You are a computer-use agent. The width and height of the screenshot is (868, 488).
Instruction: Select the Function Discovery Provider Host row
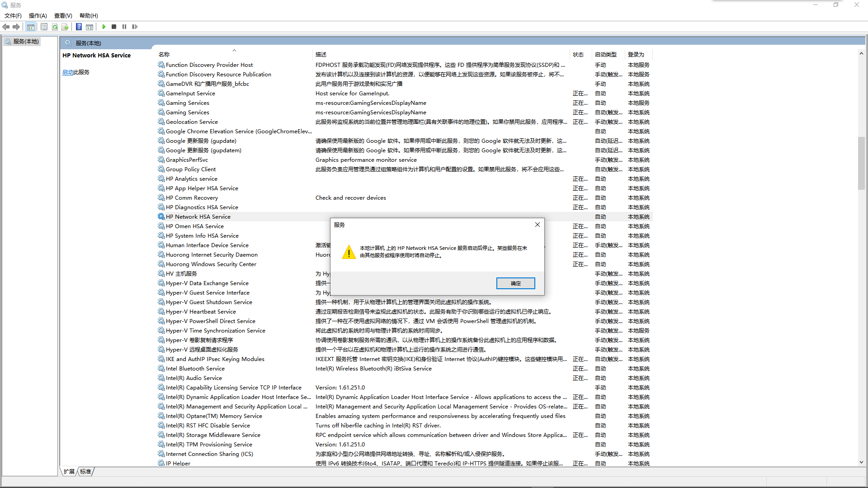404,65
